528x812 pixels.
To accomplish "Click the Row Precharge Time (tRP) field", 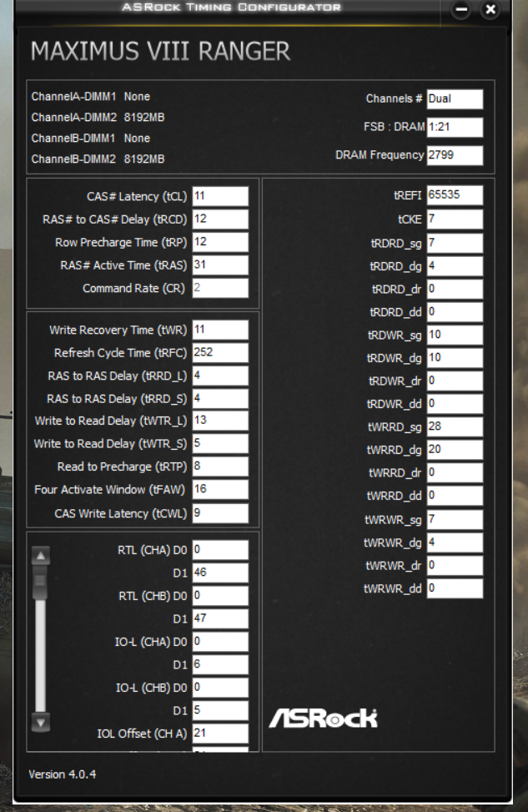I will [x=220, y=242].
